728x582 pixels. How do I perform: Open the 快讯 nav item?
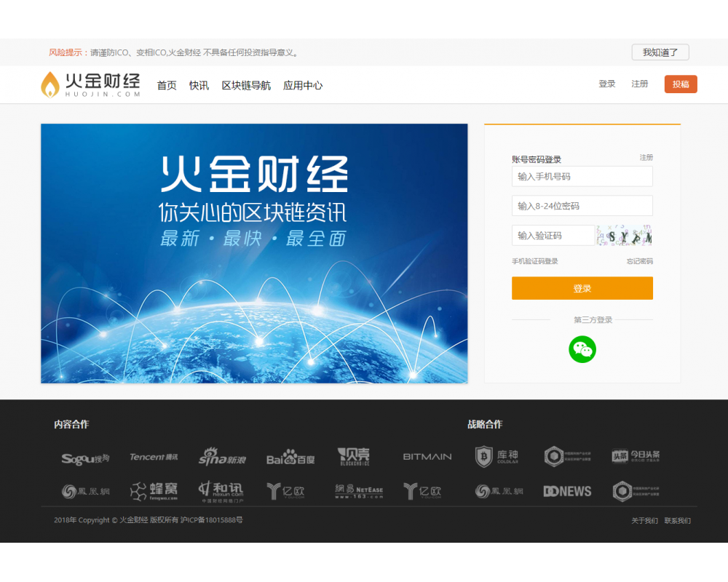point(199,85)
